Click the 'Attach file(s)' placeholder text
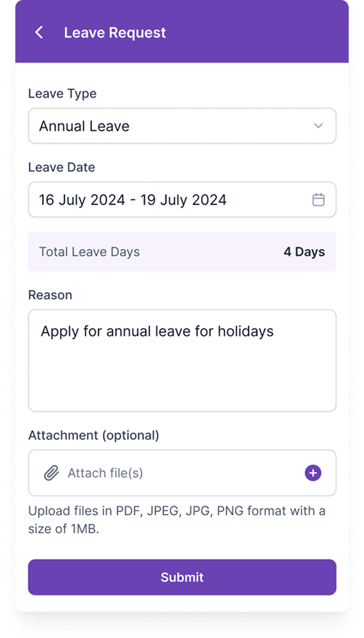The image size is (364, 638). (x=105, y=473)
